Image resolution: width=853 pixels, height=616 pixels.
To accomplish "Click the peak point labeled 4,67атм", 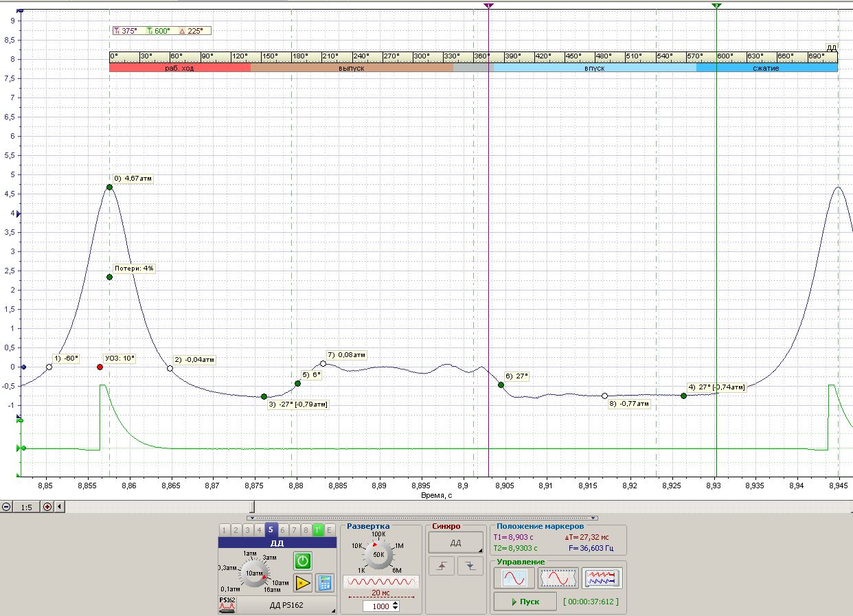I will (109, 187).
